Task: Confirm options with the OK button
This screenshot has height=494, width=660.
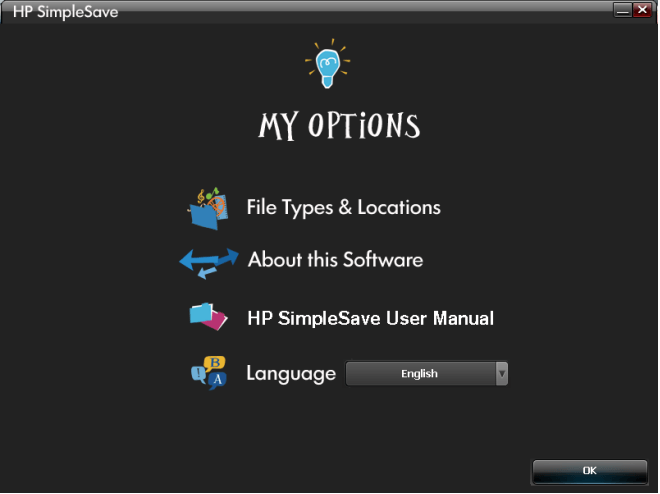Action: (x=590, y=471)
